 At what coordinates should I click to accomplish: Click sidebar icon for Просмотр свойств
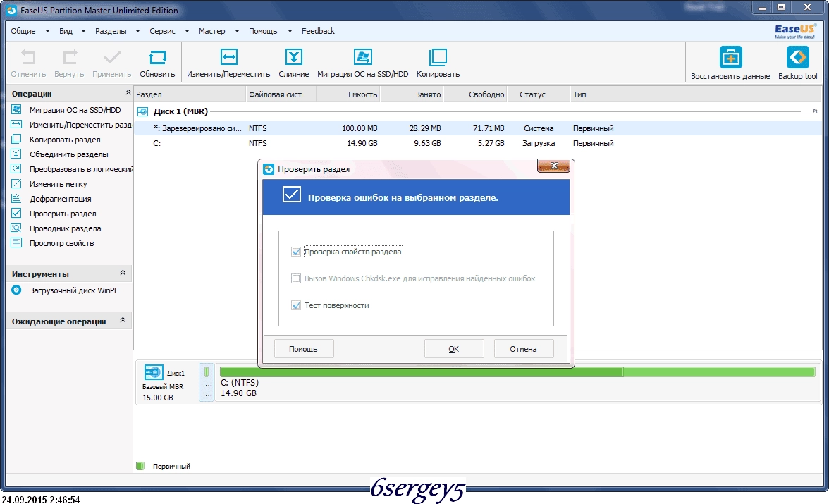point(16,242)
